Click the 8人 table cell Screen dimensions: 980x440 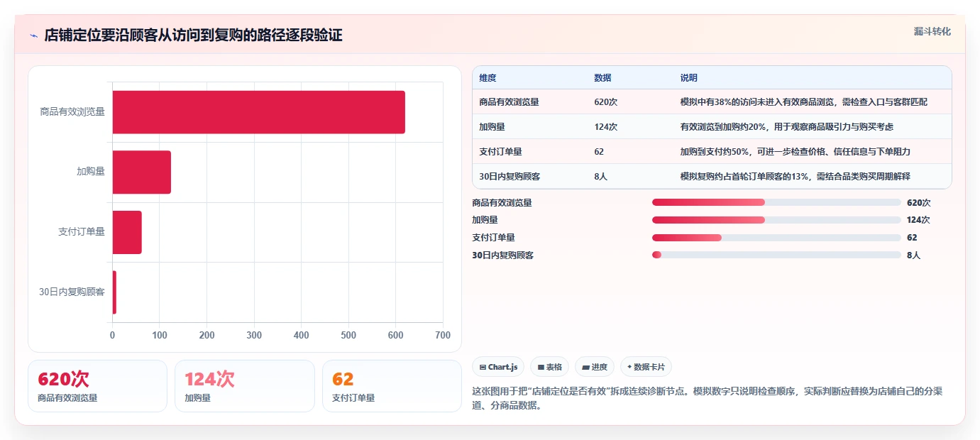[x=600, y=177]
